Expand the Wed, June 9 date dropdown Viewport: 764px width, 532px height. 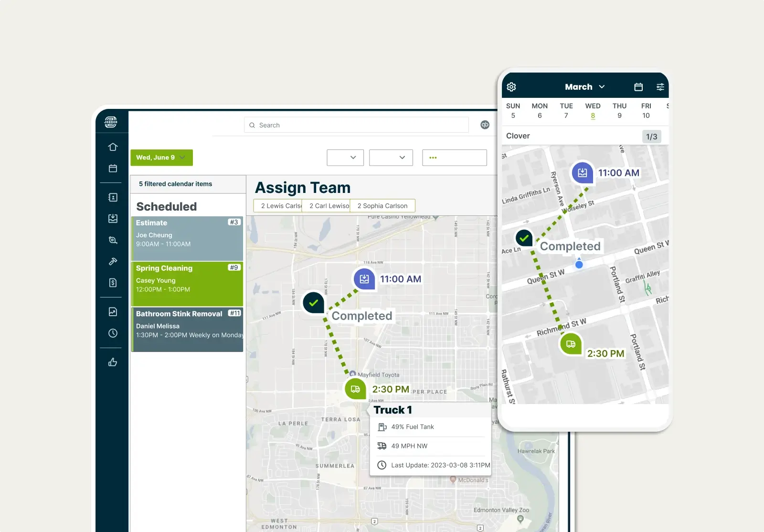point(161,158)
